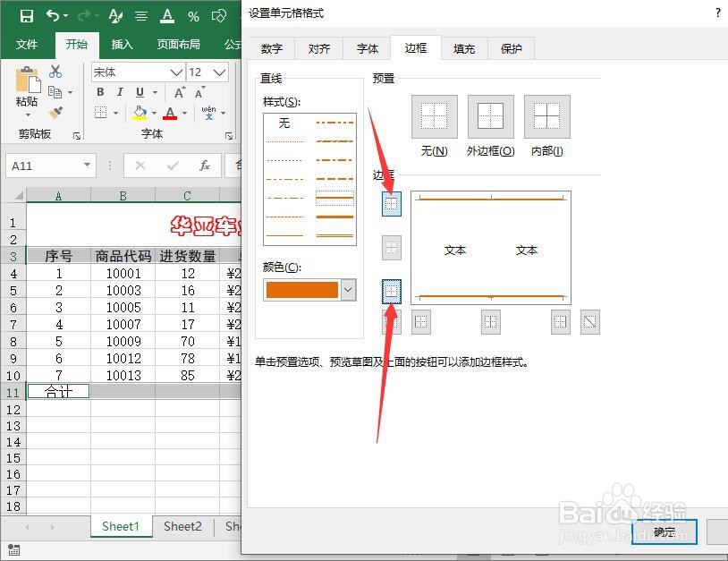Screen dimensions: 728x561
Task: Switch to the Sheet2 worksheet tab
Action: click(183, 527)
